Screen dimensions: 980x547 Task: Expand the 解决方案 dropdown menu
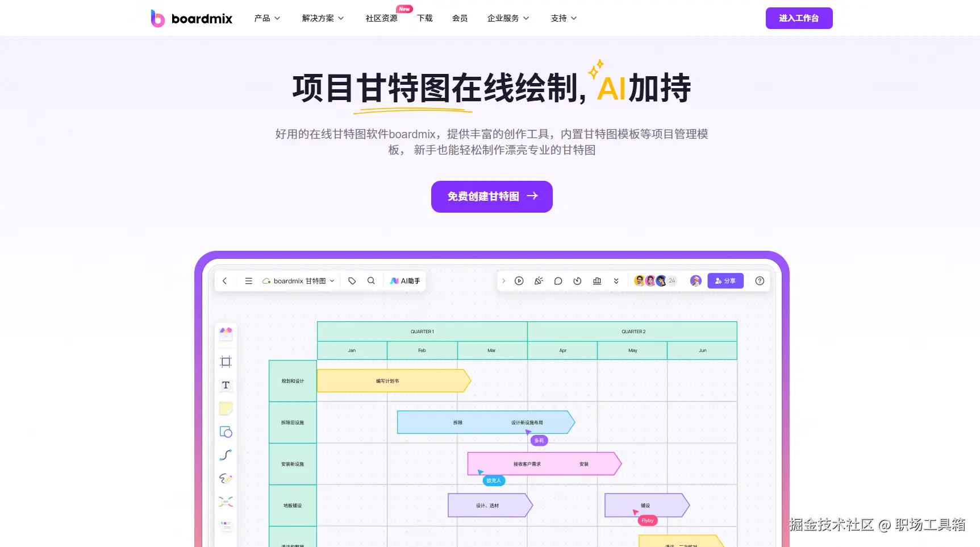pos(323,18)
